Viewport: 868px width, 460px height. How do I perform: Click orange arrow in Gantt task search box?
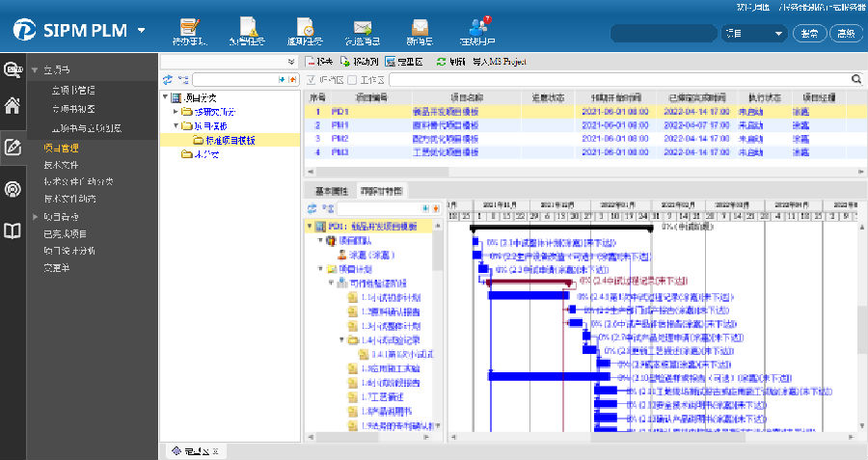[436, 208]
